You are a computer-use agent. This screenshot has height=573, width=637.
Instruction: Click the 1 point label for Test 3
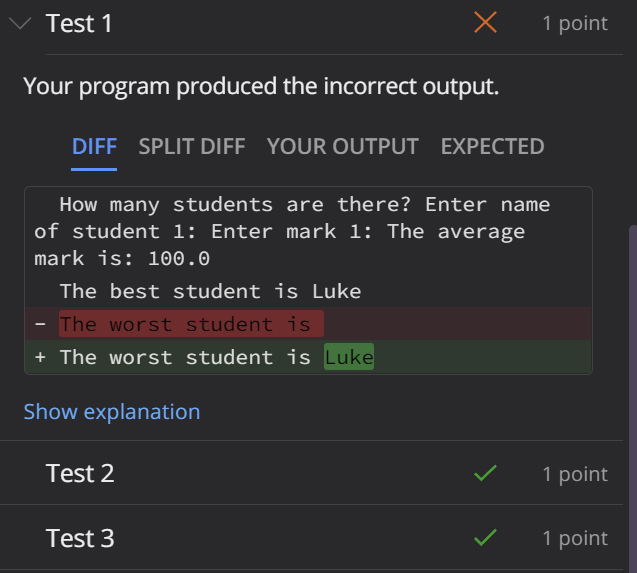pos(575,538)
